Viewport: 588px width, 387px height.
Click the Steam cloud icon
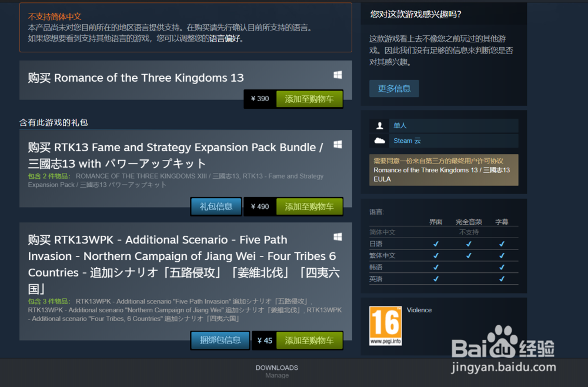tap(379, 141)
